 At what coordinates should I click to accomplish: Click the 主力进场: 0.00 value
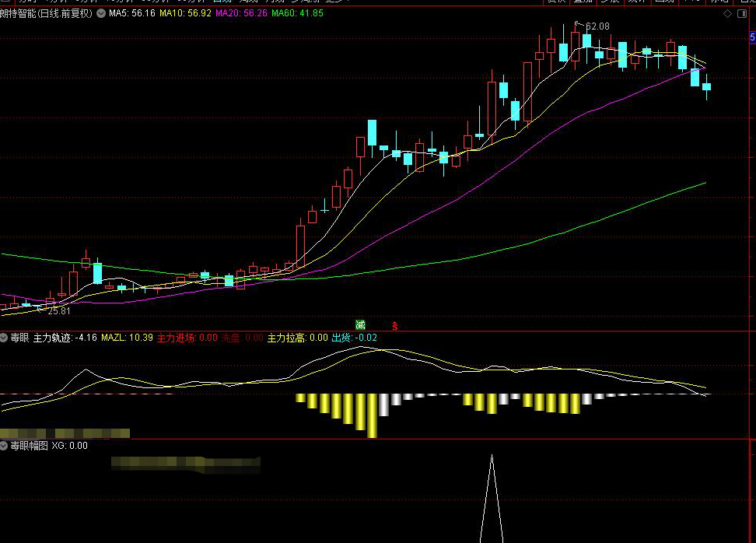[x=187, y=338]
